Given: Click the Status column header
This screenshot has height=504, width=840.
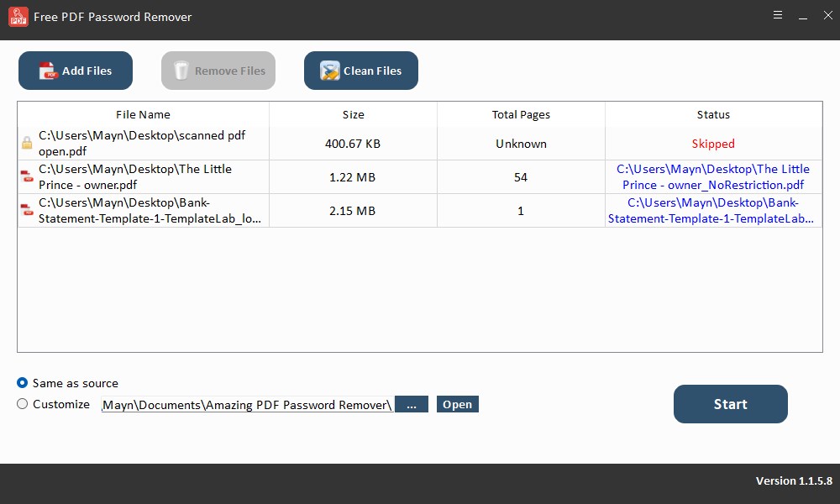Looking at the screenshot, I should pyautogui.click(x=713, y=114).
